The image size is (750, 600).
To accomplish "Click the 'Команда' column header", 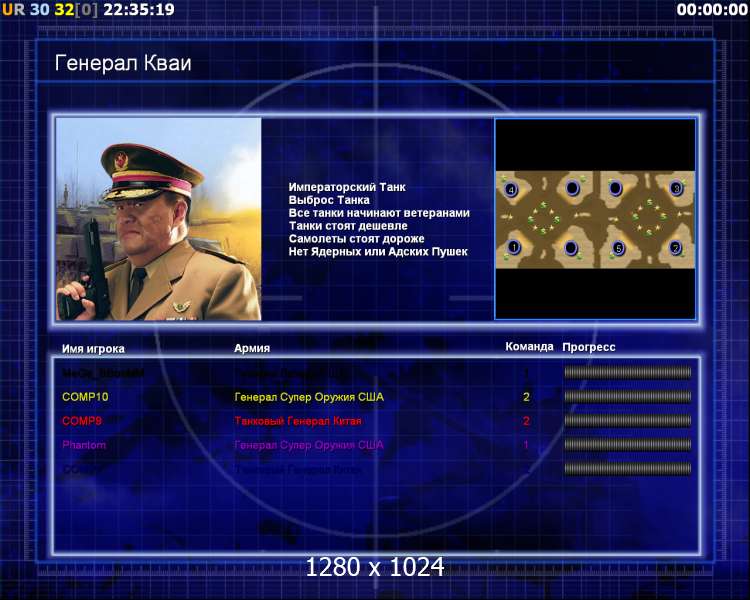I will 529,346.
